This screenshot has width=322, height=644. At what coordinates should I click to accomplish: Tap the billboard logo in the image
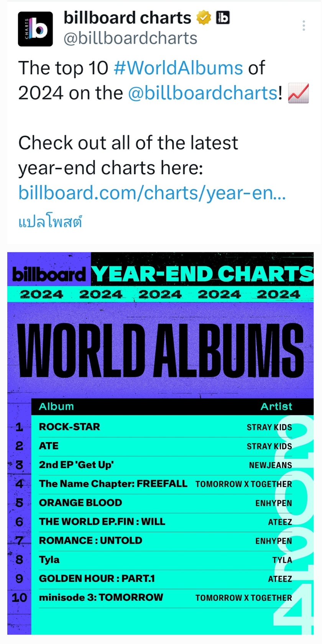[x=49, y=274]
